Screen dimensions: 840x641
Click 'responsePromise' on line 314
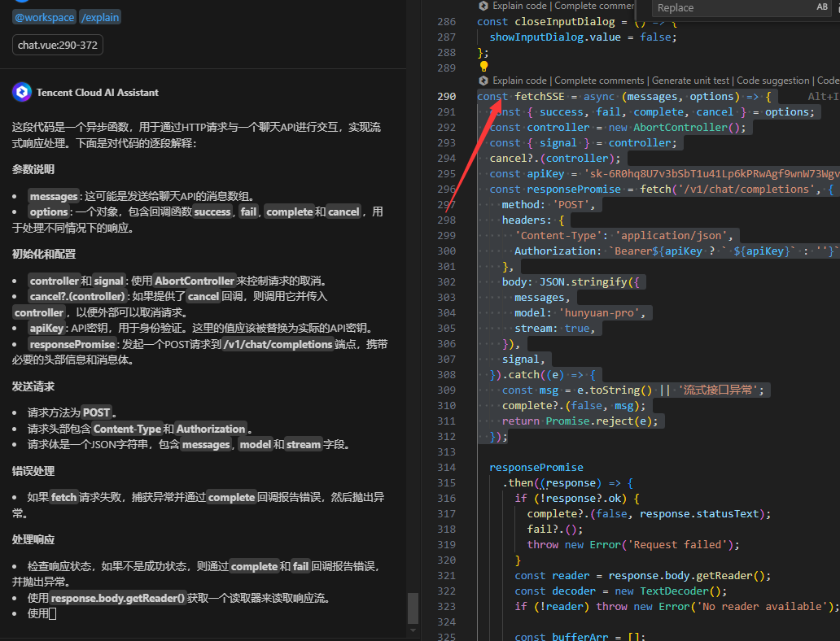(x=536, y=468)
